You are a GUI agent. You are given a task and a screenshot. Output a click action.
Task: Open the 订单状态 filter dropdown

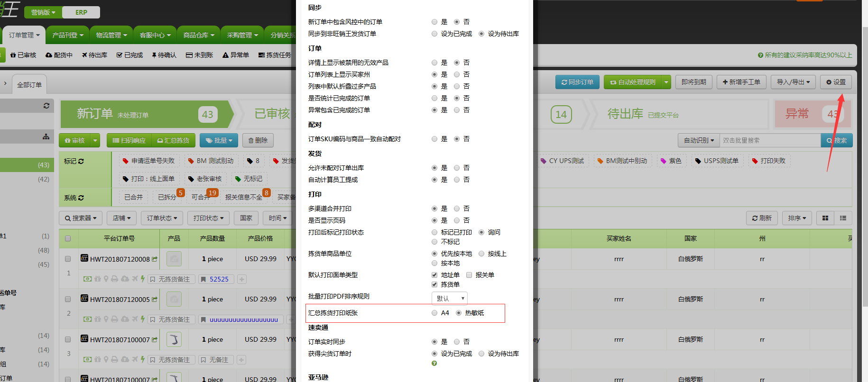click(162, 218)
